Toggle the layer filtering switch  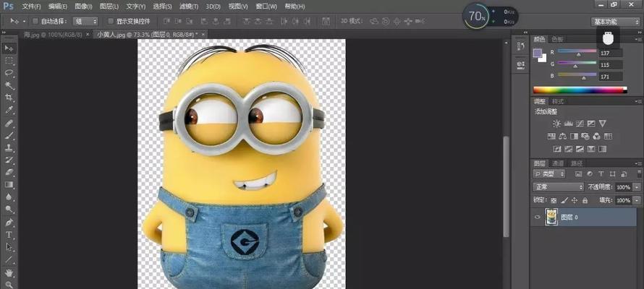coord(639,173)
